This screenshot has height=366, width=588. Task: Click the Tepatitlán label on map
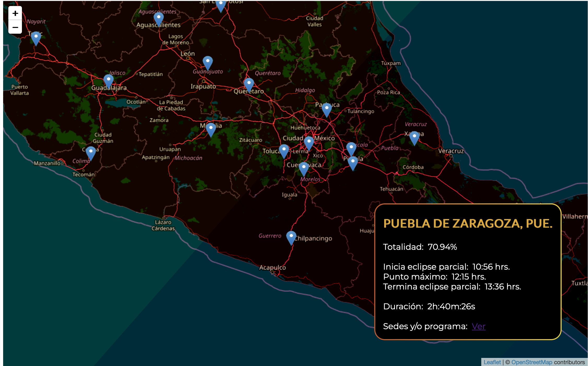coord(151,74)
